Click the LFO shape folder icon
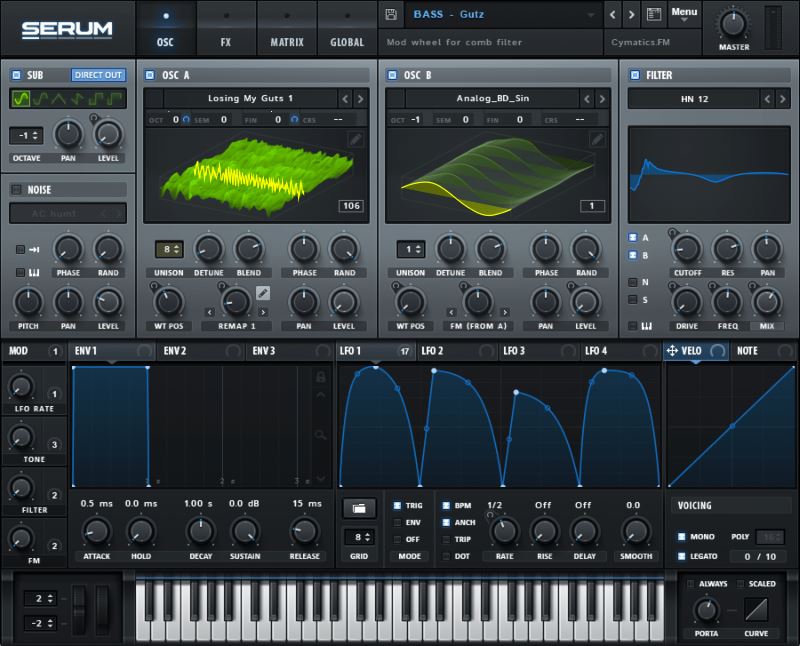Screen dimensions: 800x646 (x=356, y=507)
